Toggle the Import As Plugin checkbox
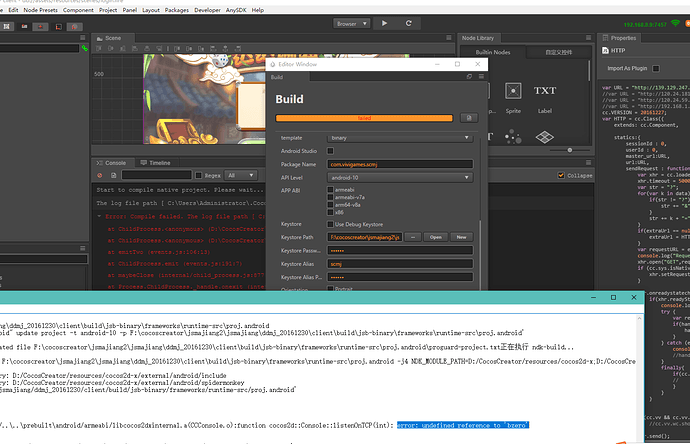This screenshot has width=690, height=444. (656, 68)
